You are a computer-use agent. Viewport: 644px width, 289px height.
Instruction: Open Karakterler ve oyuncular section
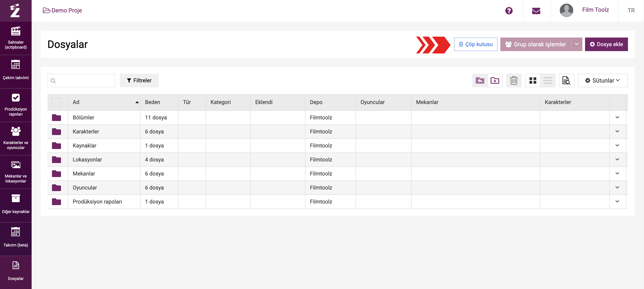click(16, 138)
